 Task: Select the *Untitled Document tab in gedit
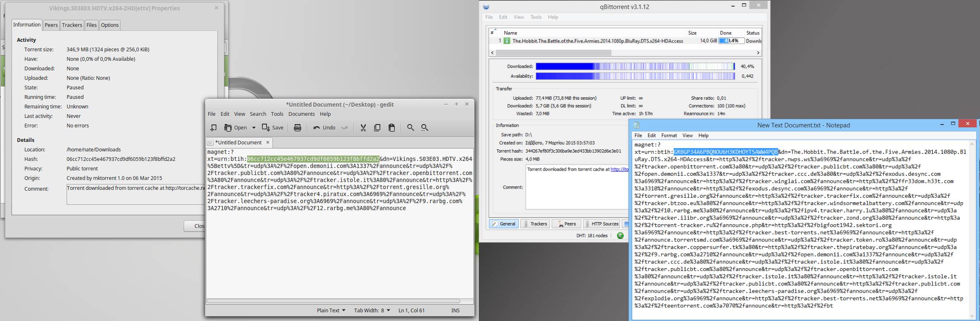coord(238,142)
